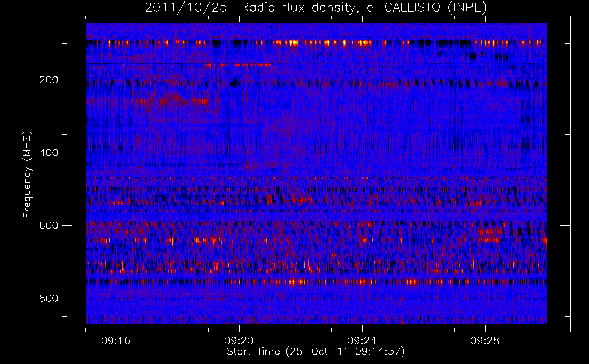Click the 09:16 time tick label
589x364 pixels.
(x=116, y=341)
